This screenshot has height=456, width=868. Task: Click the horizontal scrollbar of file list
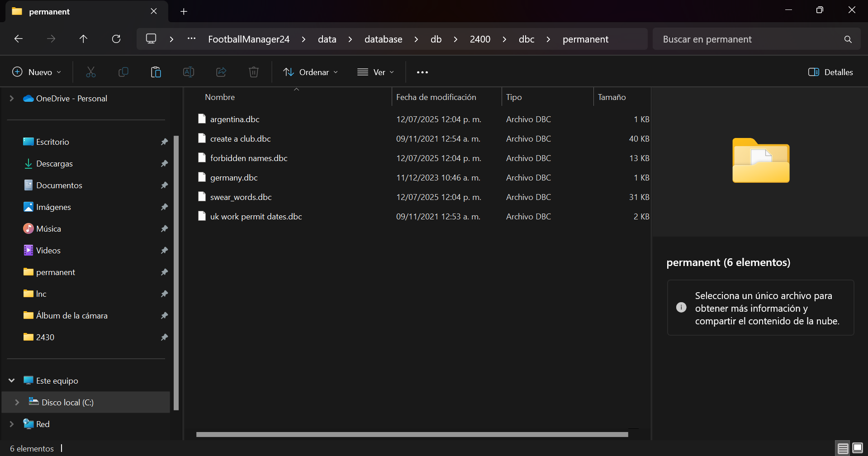coord(412,434)
